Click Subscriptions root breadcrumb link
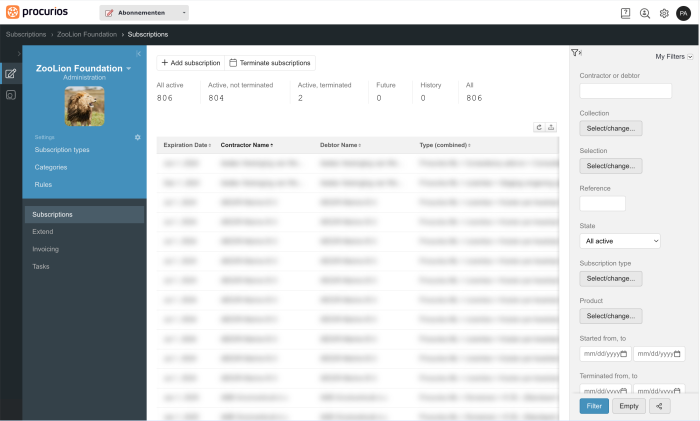The image size is (700, 421). click(x=26, y=34)
